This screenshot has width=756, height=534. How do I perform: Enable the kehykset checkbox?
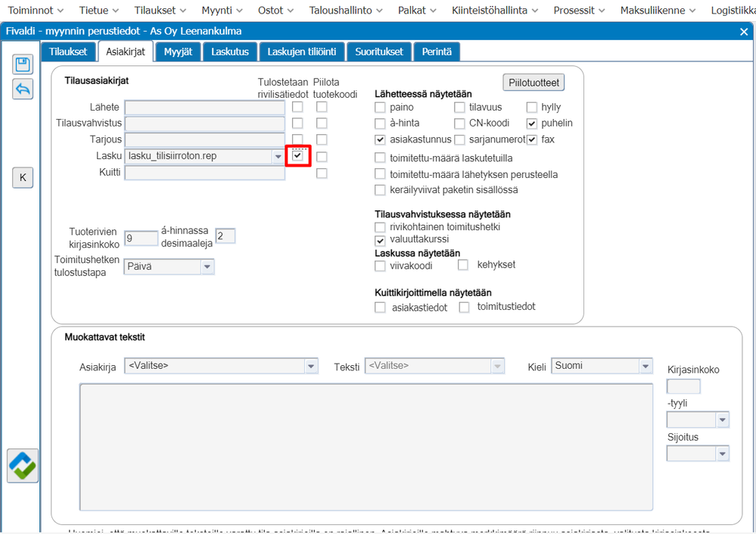(x=463, y=265)
